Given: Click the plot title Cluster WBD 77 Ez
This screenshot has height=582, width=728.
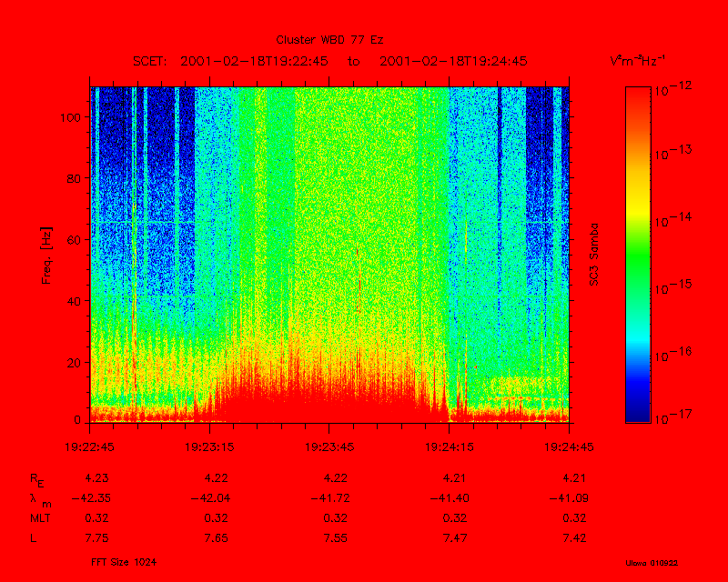Looking at the screenshot, I should 330,39.
